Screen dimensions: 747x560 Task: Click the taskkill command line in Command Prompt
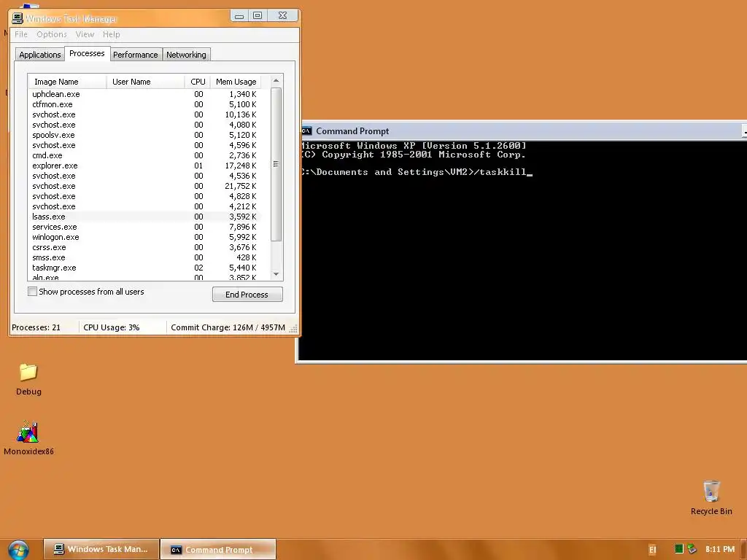point(417,172)
